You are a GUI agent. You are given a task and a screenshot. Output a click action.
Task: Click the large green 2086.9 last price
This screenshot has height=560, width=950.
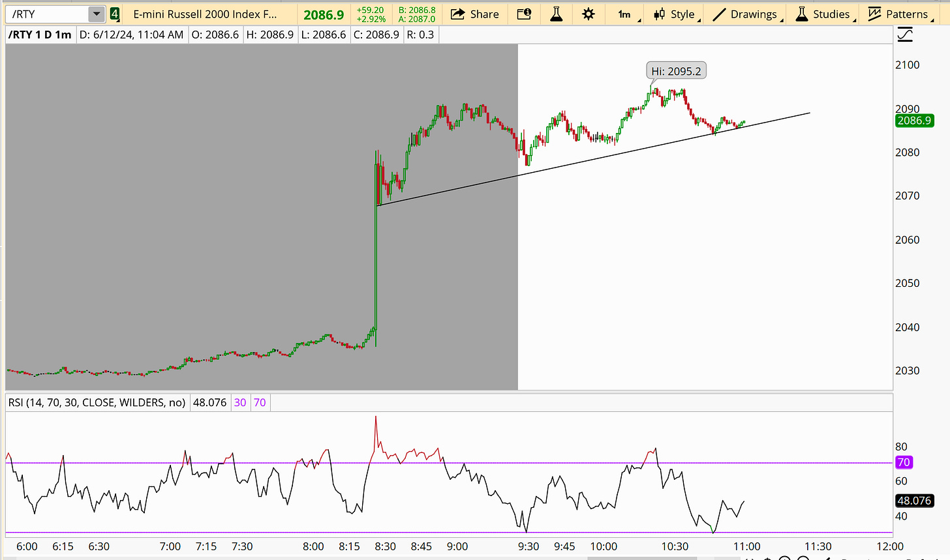point(324,14)
